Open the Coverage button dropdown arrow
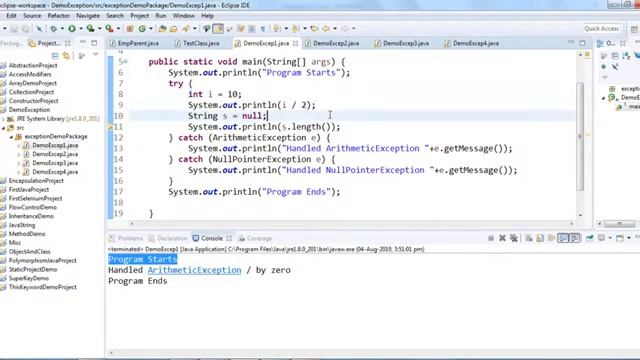The height and width of the screenshot is (360, 640). pos(100,29)
